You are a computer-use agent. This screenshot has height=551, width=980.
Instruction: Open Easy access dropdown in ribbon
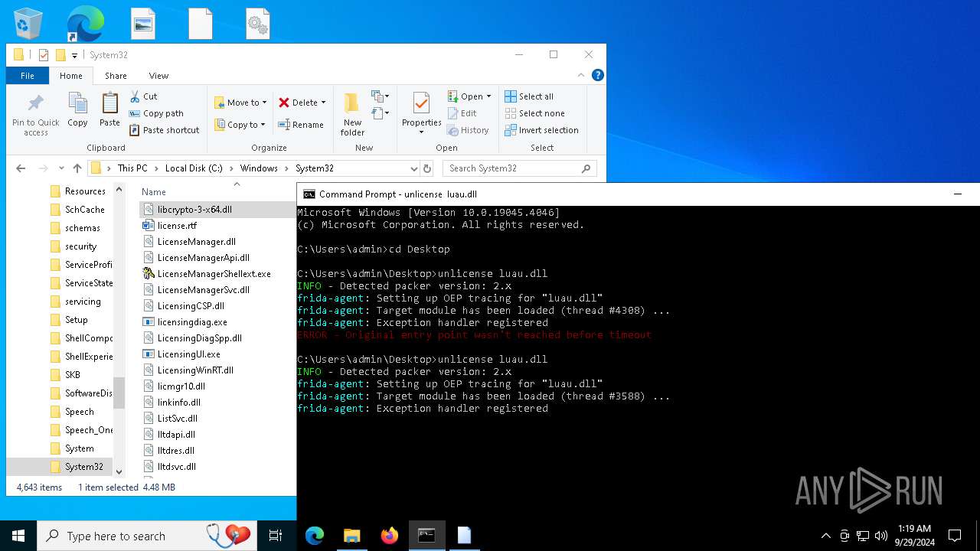point(381,113)
